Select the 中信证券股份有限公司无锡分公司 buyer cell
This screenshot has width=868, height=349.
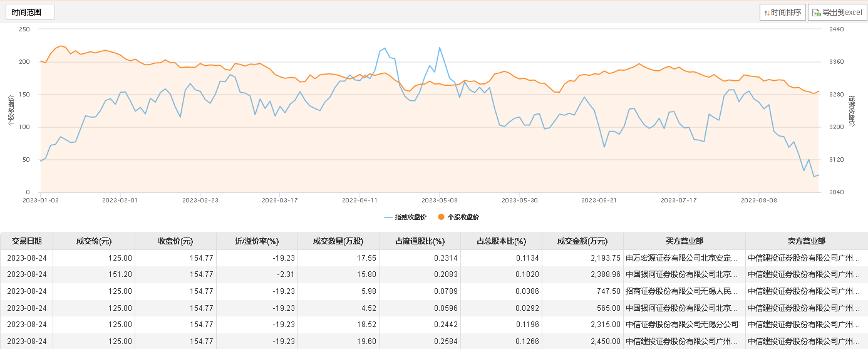(682, 325)
